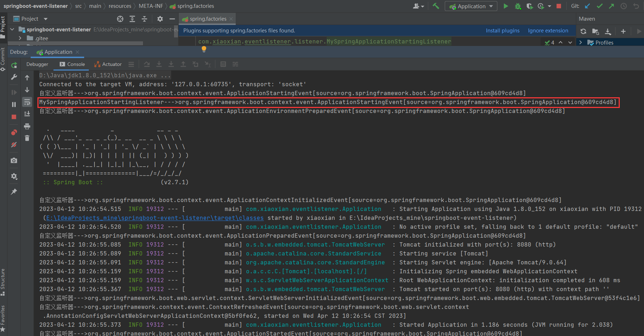The width and height of the screenshot is (644, 336).
Task: Rerun Application in Debug panel
Action: tap(14, 65)
